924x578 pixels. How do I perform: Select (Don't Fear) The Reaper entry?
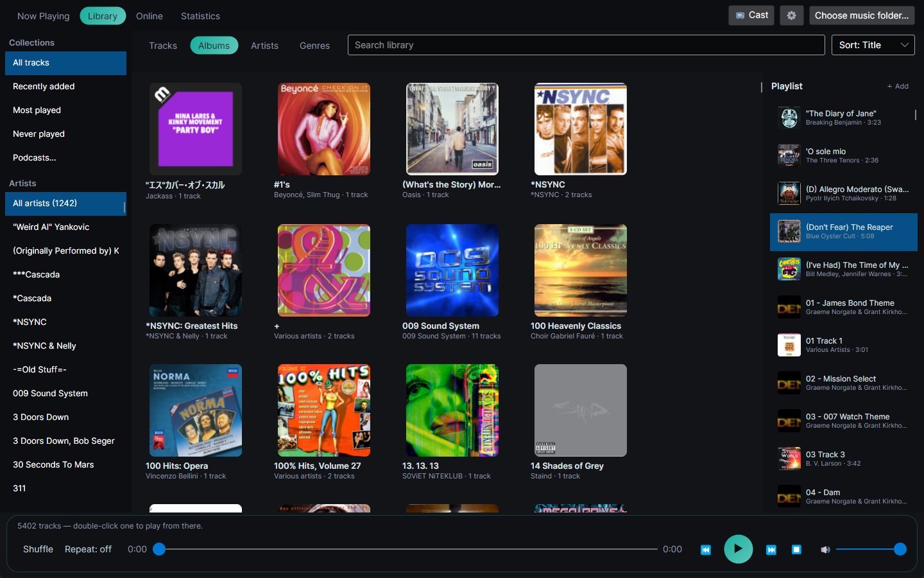click(843, 232)
